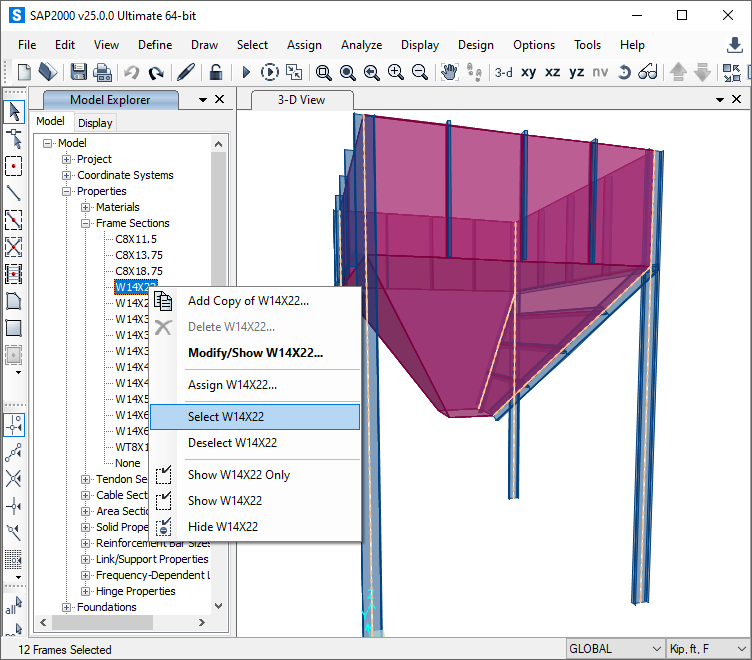Click the Undo arrow icon

(x=132, y=72)
